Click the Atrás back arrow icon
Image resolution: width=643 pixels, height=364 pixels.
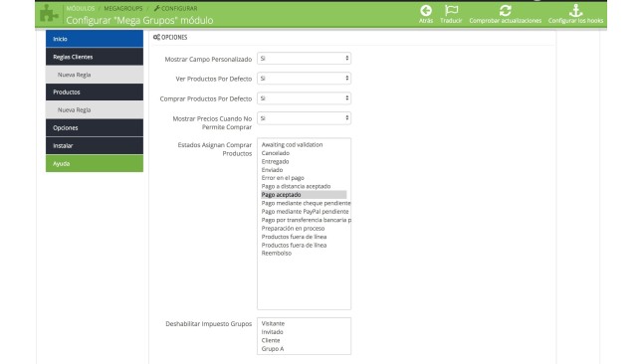pyautogui.click(x=426, y=11)
